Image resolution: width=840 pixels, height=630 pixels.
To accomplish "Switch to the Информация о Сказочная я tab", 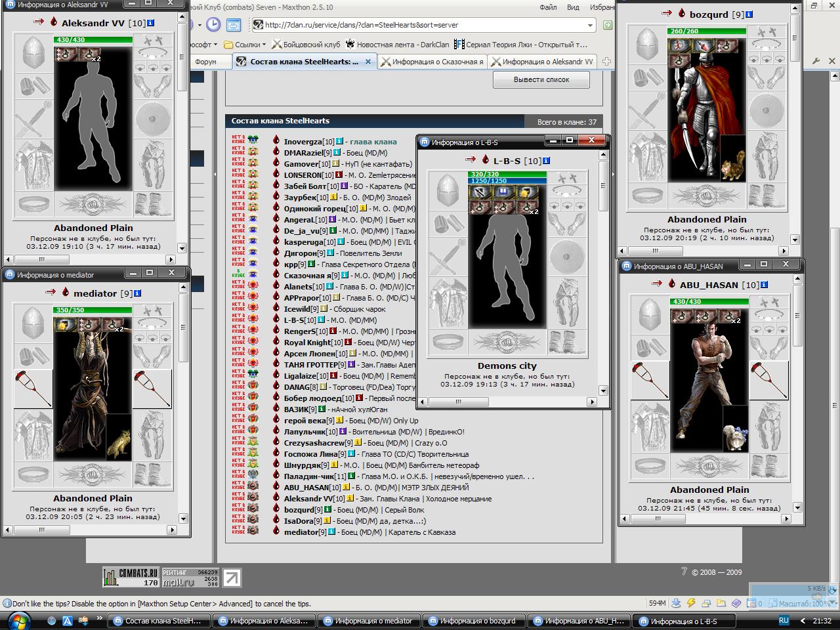I will (432, 62).
